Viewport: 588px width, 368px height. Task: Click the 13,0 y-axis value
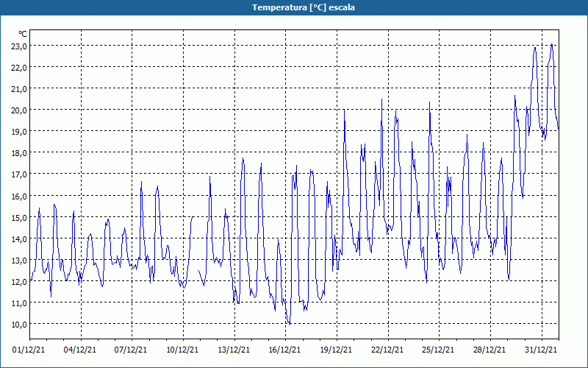coord(19,261)
